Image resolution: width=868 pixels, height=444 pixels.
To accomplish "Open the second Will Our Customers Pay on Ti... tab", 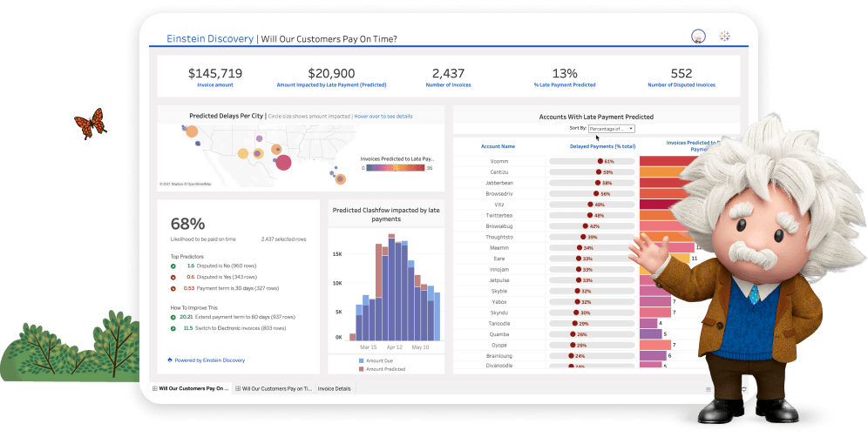I will [274, 388].
